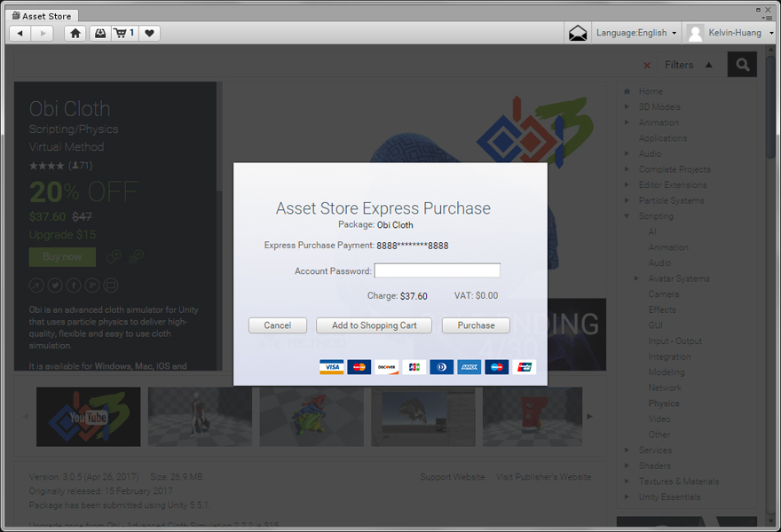This screenshot has height=532, width=781.
Task: Open the shopping cart with 1 item
Action: coord(124,34)
